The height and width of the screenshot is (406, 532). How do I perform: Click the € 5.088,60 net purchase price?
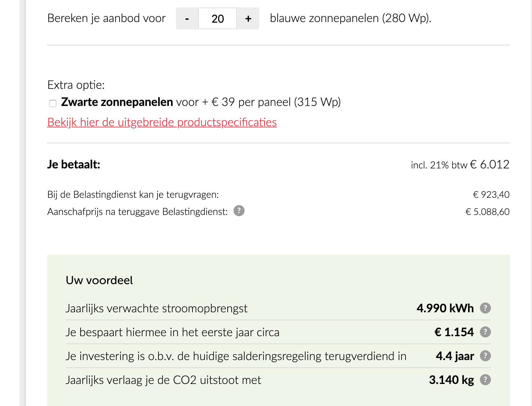(487, 212)
